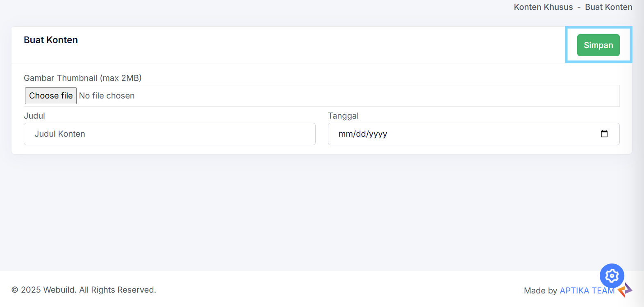Click the green Simpan button
The height and width of the screenshot is (307, 644).
click(x=598, y=45)
